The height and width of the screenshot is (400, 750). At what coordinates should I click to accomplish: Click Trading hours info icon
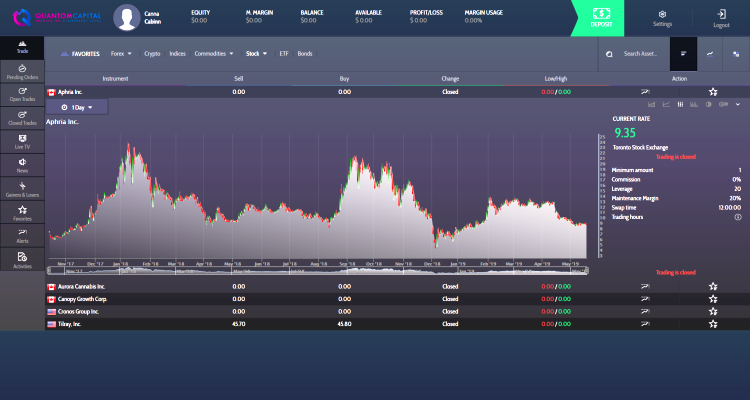(x=738, y=217)
